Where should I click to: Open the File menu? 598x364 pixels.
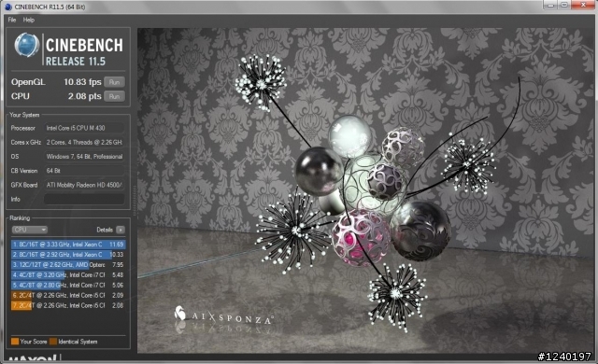tap(12, 20)
